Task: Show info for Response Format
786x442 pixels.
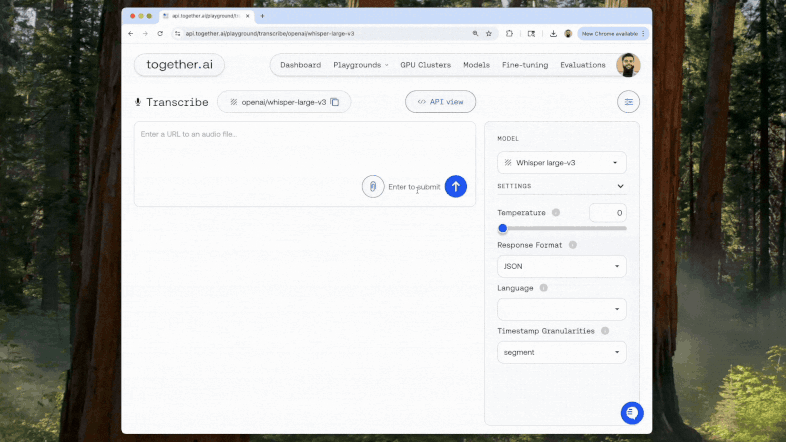Action: [572, 245]
